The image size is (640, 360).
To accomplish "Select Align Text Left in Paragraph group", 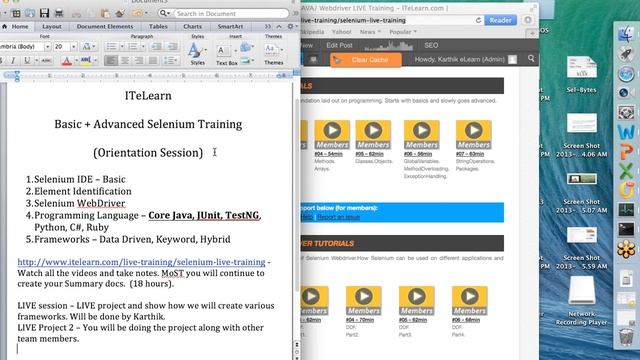I will pyautogui.click(x=110, y=60).
